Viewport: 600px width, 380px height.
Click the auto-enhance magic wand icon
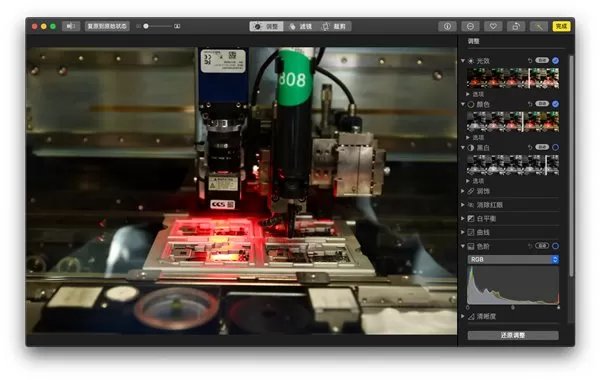(539, 26)
